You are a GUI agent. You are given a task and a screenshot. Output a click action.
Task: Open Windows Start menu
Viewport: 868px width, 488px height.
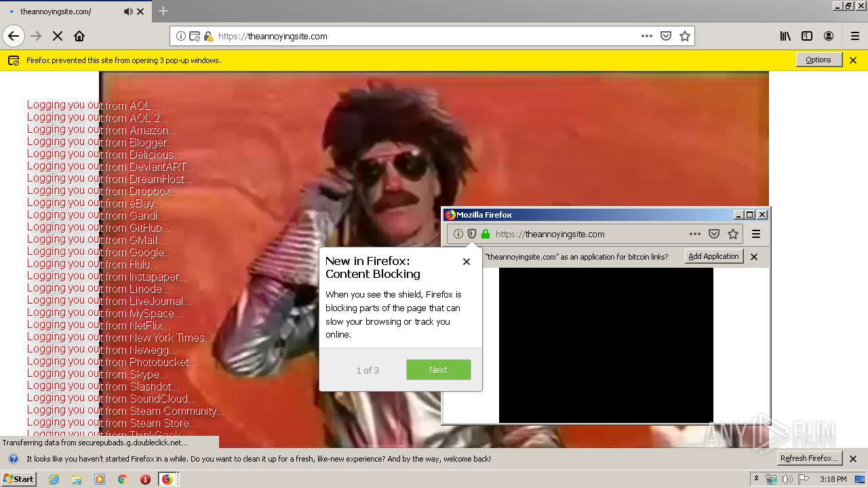pos(19,479)
